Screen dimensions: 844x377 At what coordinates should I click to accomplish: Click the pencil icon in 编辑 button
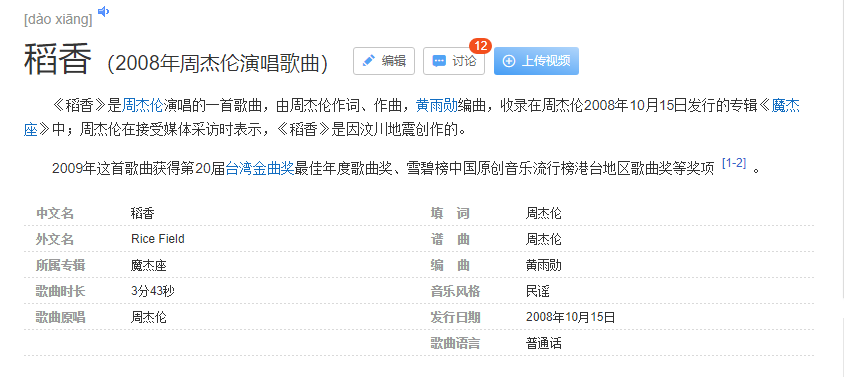369,61
